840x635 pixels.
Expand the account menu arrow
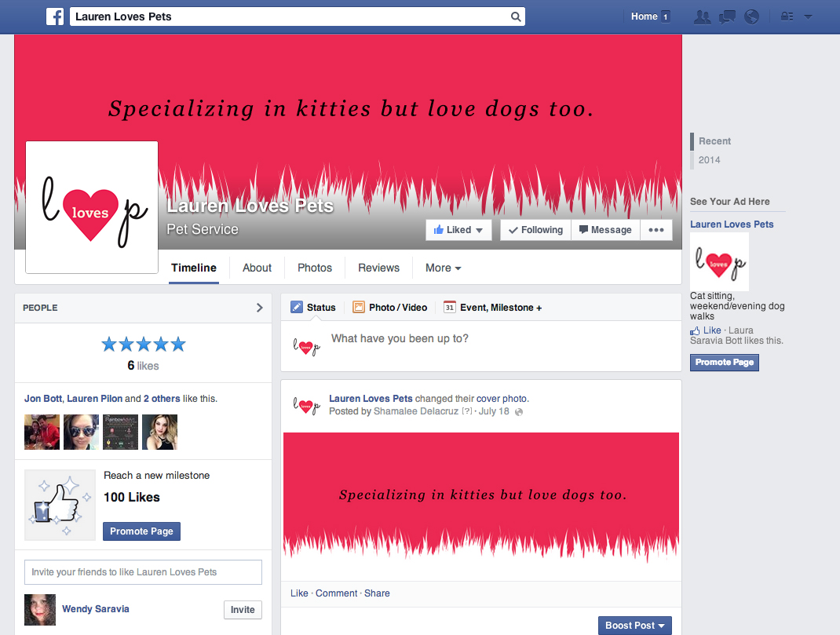pos(808,17)
